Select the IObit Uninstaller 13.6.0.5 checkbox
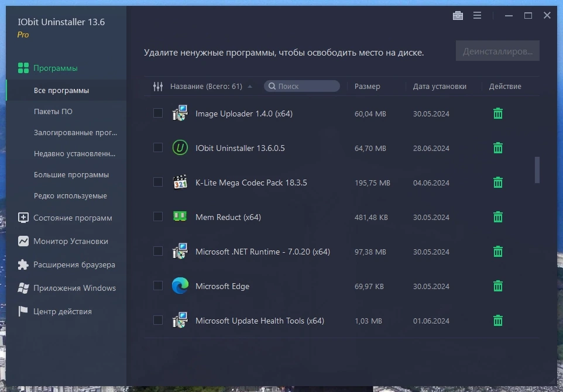Viewport: 563px width, 392px height. (158, 147)
